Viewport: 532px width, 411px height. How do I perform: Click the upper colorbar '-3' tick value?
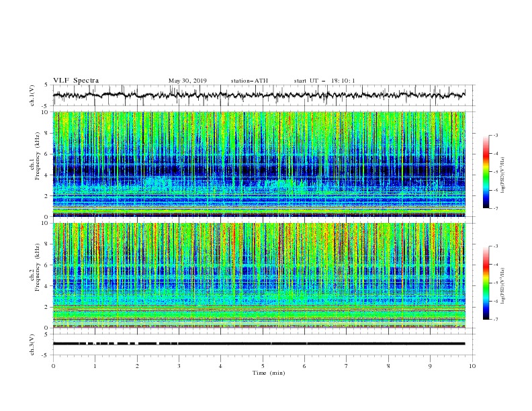[495, 135]
